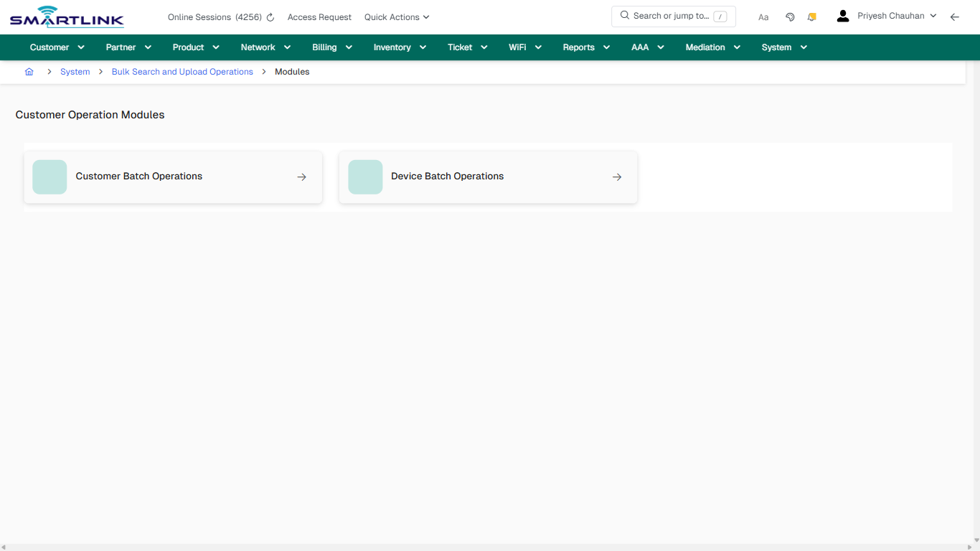Click the Customer Batch Operations thumbnail square
The width and height of the screenshot is (980, 551).
[x=49, y=176]
